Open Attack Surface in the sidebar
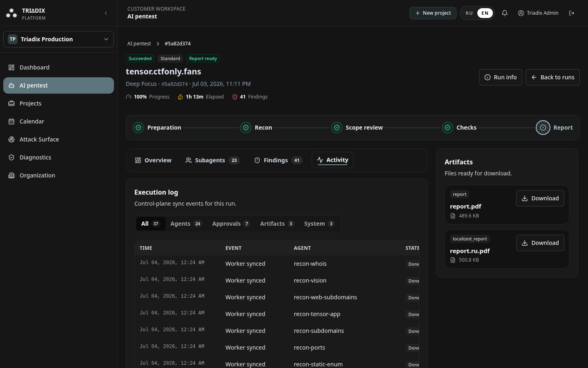 point(58,139)
